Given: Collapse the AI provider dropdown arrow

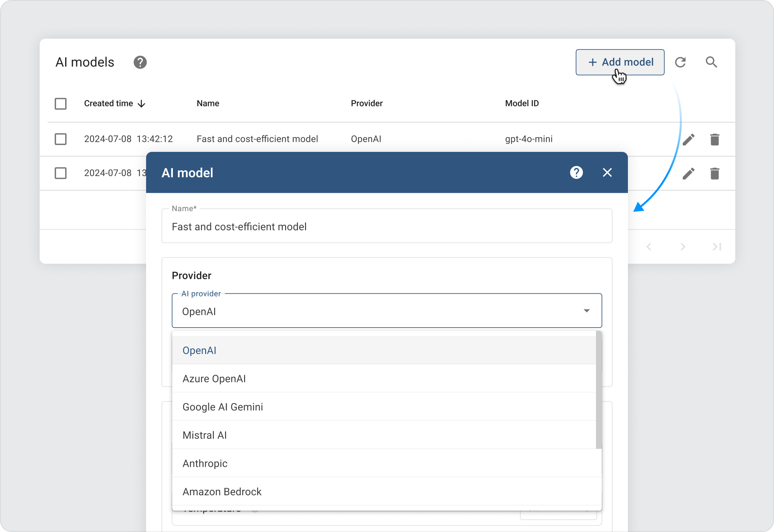Looking at the screenshot, I should coord(586,311).
